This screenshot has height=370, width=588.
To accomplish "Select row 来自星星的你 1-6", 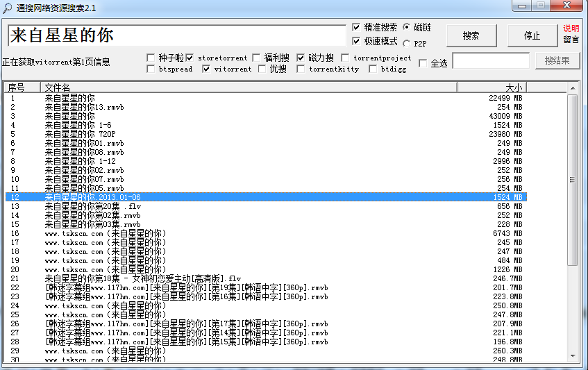I will click(266, 125).
